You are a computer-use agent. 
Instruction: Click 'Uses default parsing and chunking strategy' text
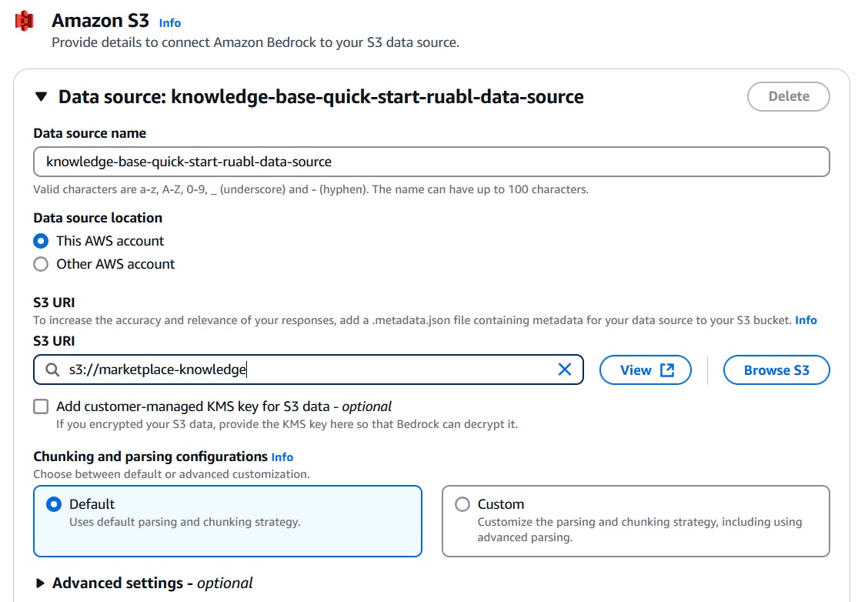click(x=185, y=522)
